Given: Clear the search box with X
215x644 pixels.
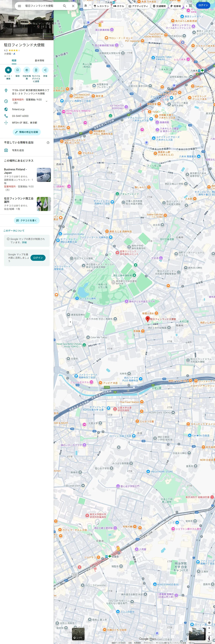Looking at the screenshot, I should point(73,6).
